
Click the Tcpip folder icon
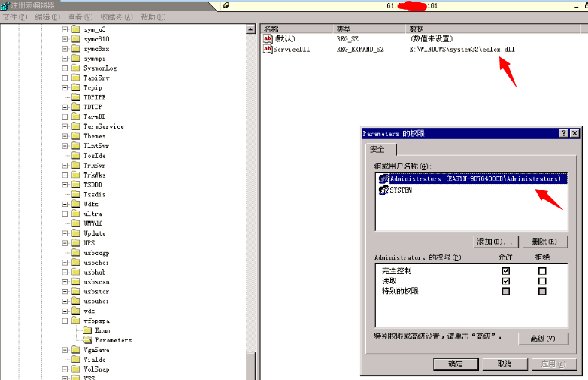(76, 87)
